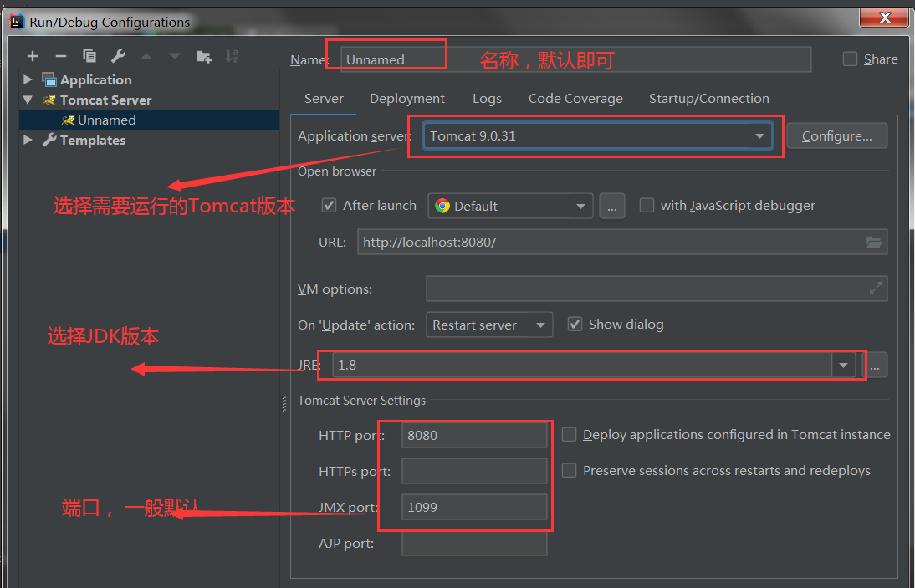Click the IntelliJ logo in title bar
The width and height of the screenshot is (915, 588).
click(17, 23)
